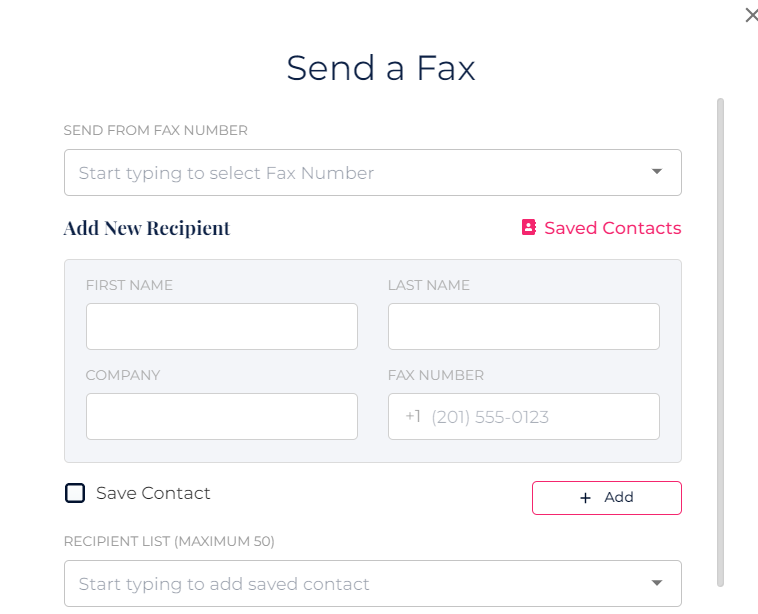Image resolution: width=758 pixels, height=614 pixels.
Task: Click the RECIPIENT LIST (MAXIMUM 50) label
Action: point(169,541)
